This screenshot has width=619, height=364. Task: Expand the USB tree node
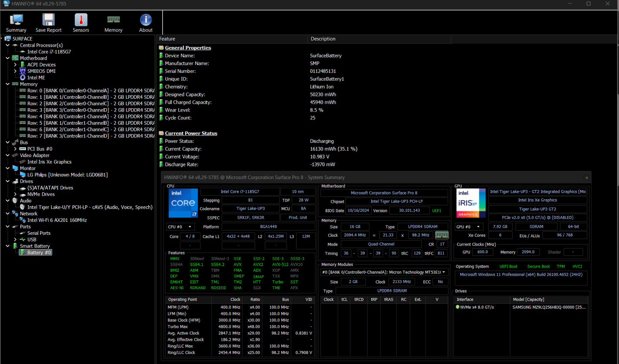click(x=15, y=239)
